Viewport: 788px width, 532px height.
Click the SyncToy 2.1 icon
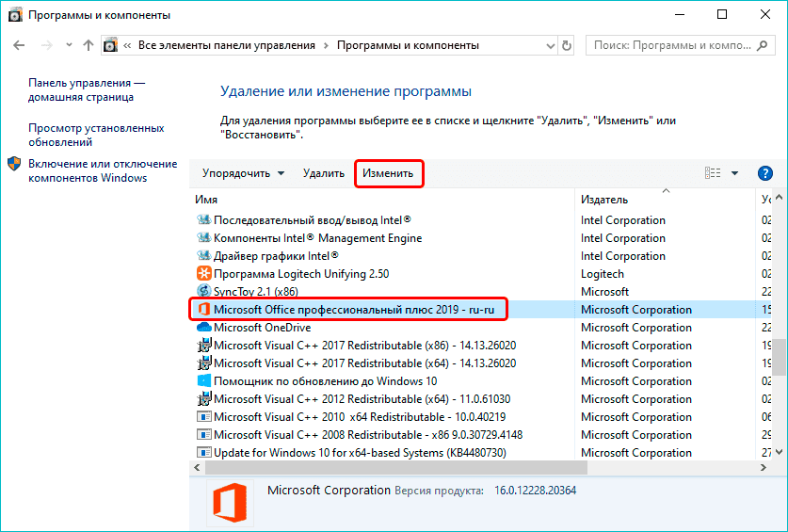click(203, 291)
